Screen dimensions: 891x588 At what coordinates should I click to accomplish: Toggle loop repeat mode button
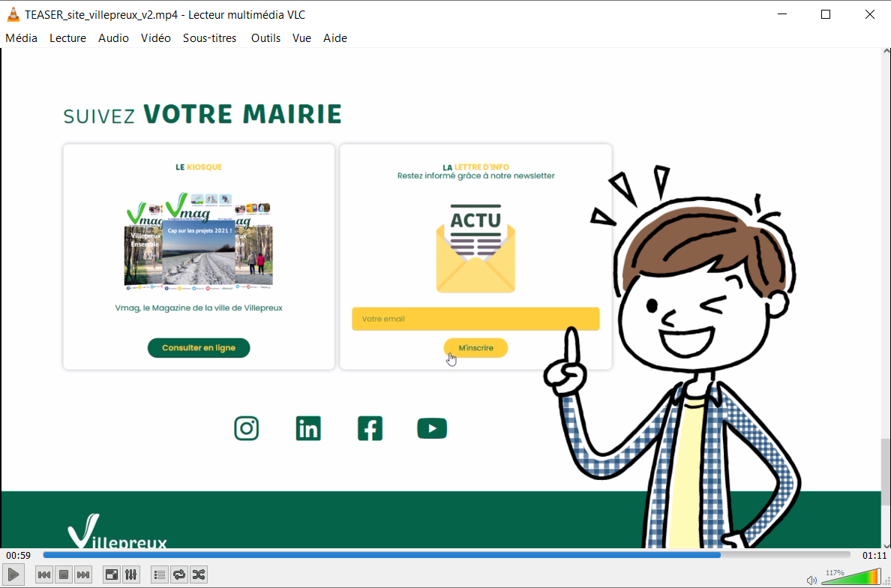click(178, 575)
